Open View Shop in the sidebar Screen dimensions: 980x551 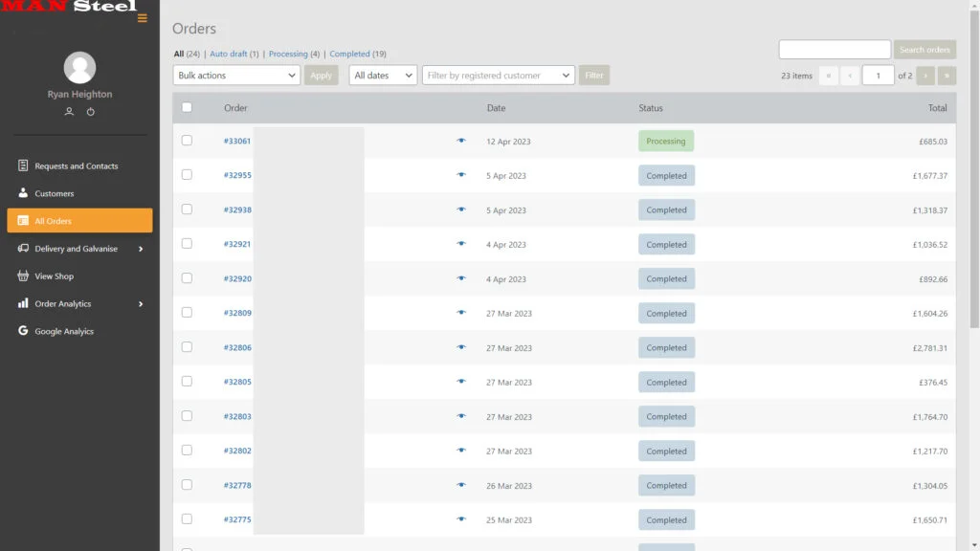tap(54, 276)
